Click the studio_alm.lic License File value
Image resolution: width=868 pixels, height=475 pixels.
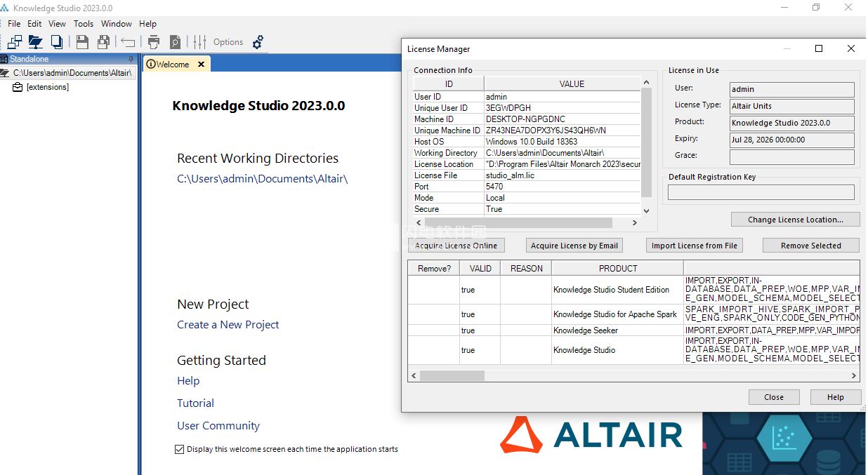point(563,175)
